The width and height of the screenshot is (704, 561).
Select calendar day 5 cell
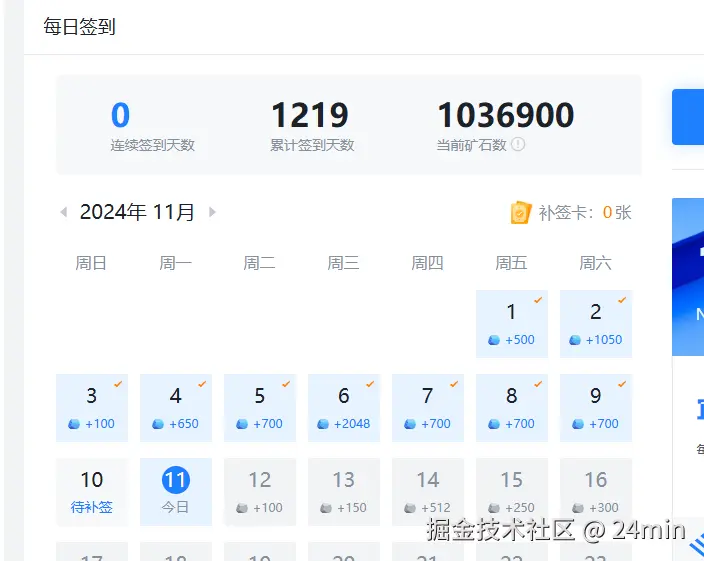[260, 408]
